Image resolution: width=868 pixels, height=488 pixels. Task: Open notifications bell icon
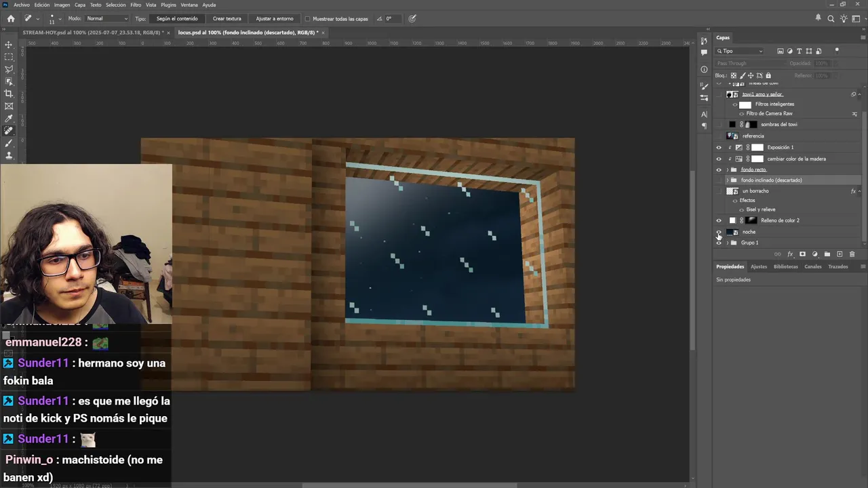tap(818, 18)
